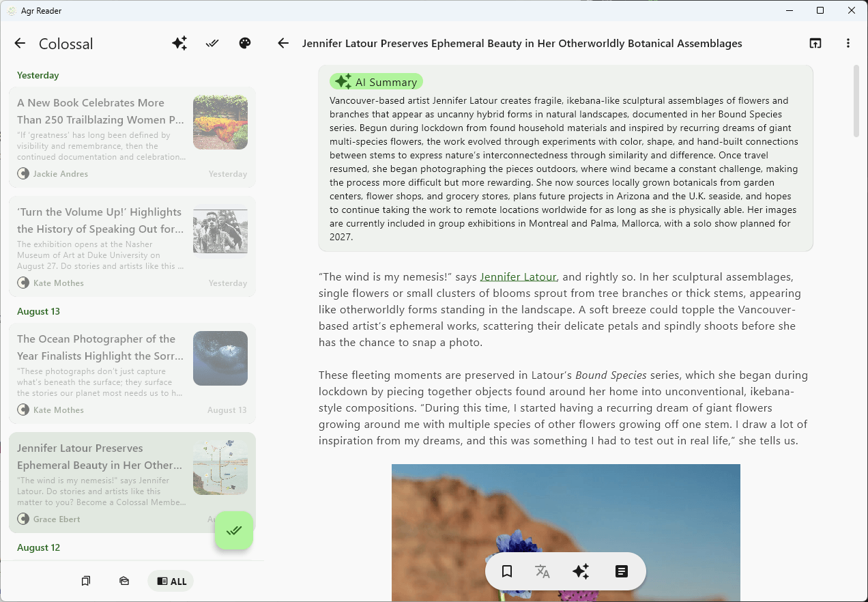The width and height of the screenshot is (868, 602).
Task: Click the green floating mark-read button
Action: coord(234,530)
